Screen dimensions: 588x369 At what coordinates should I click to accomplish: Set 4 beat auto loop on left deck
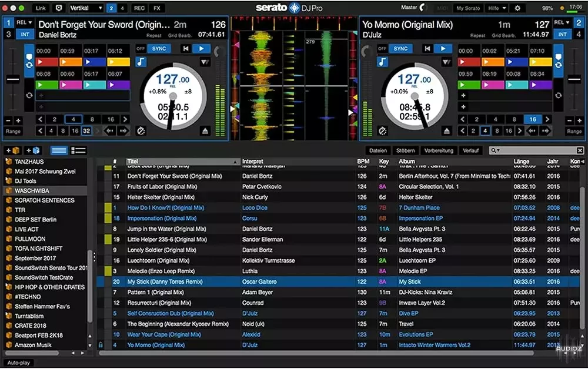[x=73, y=119]
